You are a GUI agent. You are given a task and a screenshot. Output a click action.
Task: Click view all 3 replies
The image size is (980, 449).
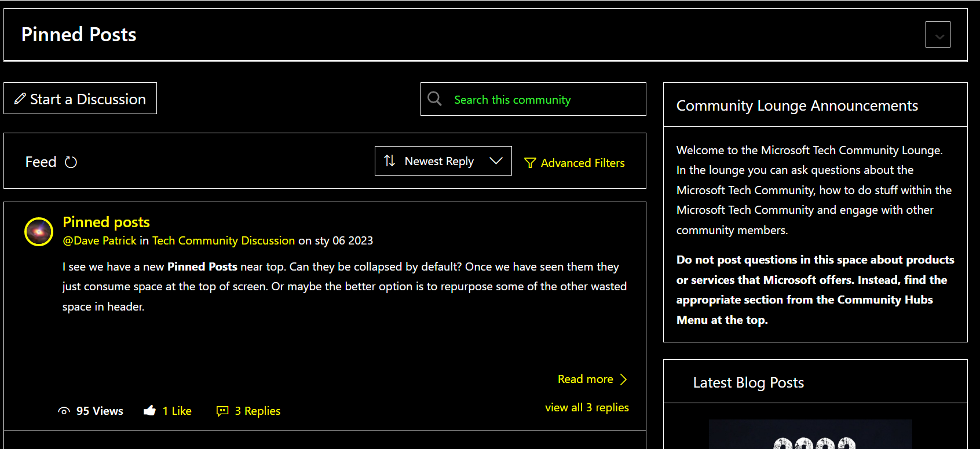click(x=587, y=407)
